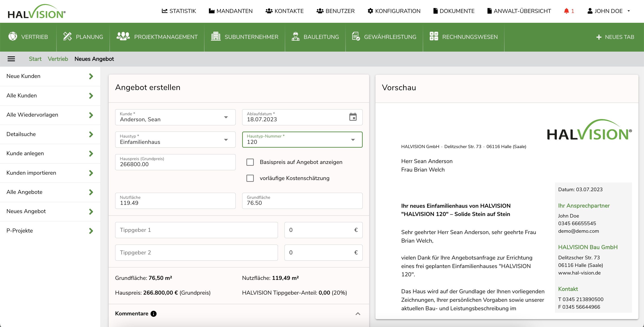Toggle the hamburger sidebar menu
The width and height of the screenshot is (644, 327).
(11, 59)
